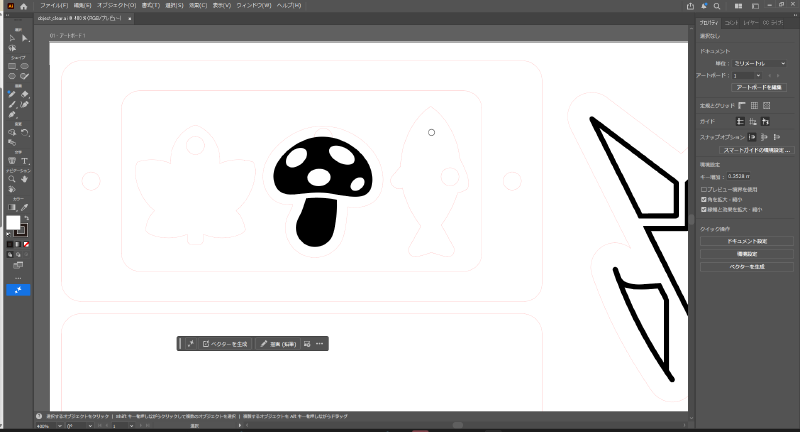Open the ファイル(F) menu
The height and width of the screenshot is (432, 800).
point(54,6)
